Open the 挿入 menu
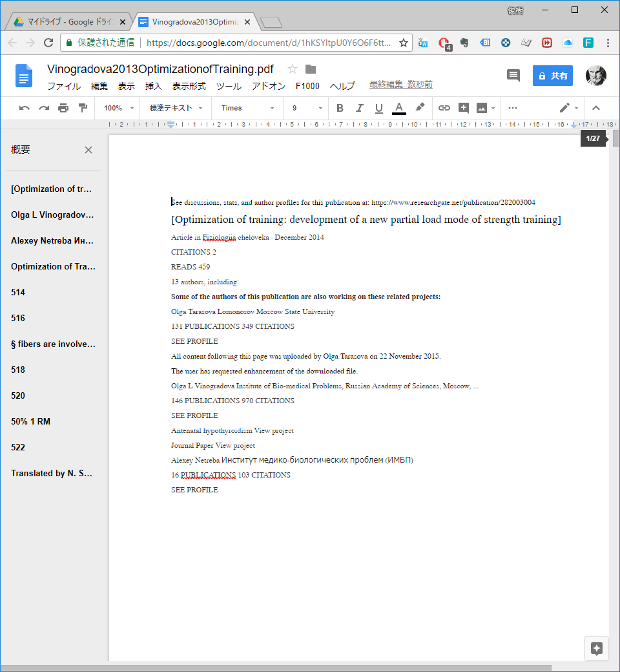This screenshot has width=620, height=672. click(x=154, y=86)
